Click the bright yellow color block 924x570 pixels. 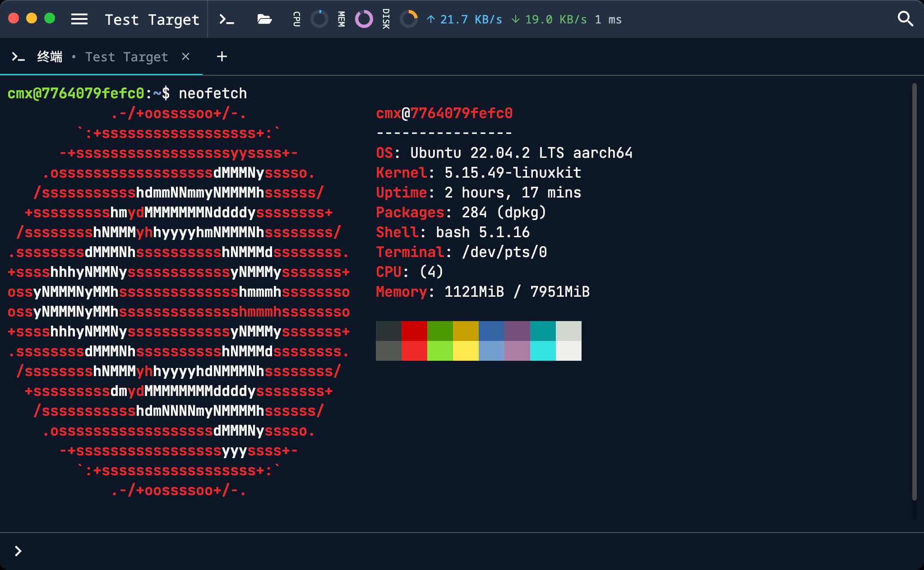click(466, 351)
